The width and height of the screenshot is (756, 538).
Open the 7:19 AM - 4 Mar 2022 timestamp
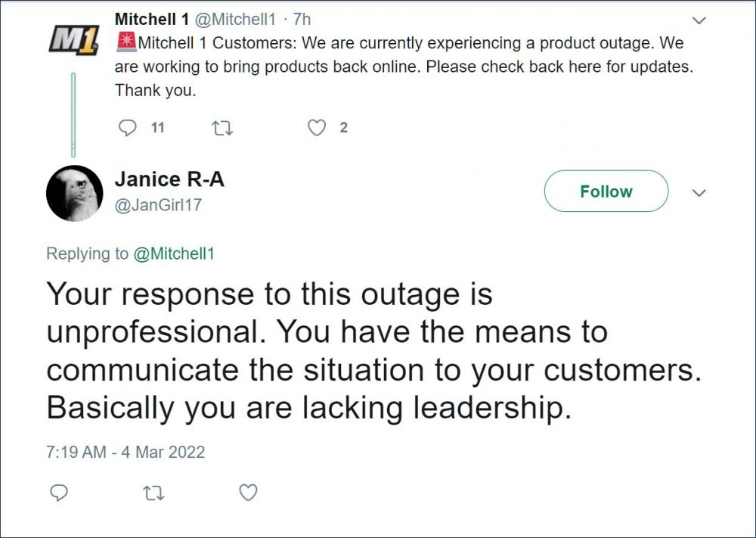coord(125,452)
